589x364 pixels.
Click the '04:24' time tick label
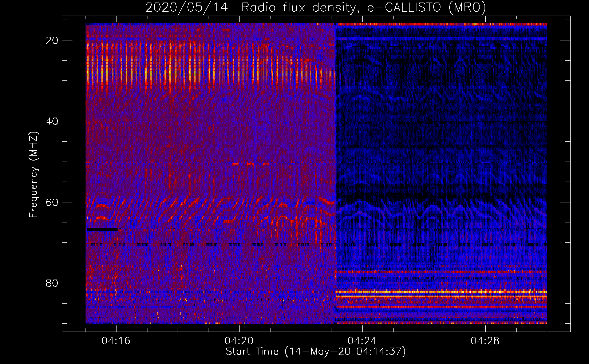(x=362, y=341)
